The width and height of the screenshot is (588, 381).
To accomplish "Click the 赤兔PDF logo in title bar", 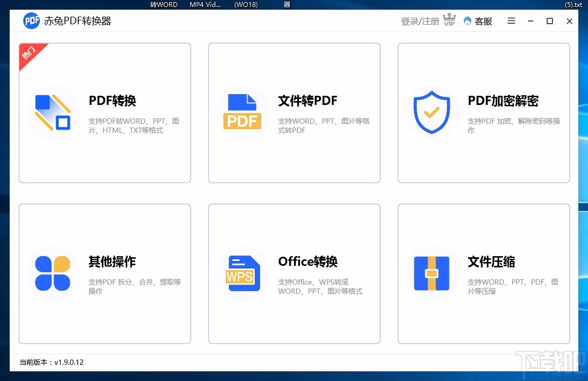I will click(31, 20).
